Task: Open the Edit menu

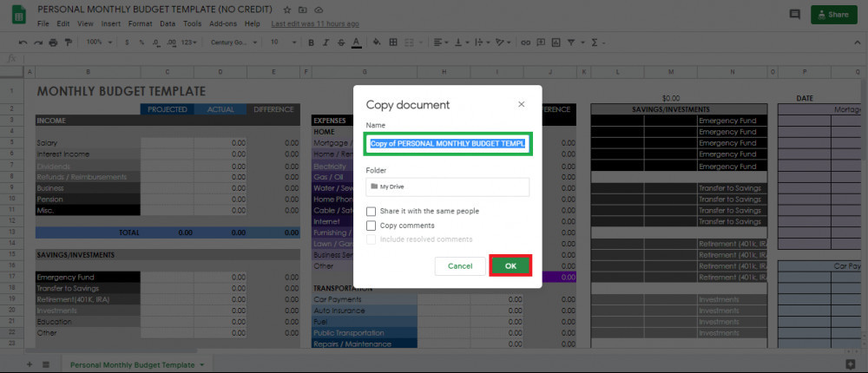Action: [x=63, y=23]
